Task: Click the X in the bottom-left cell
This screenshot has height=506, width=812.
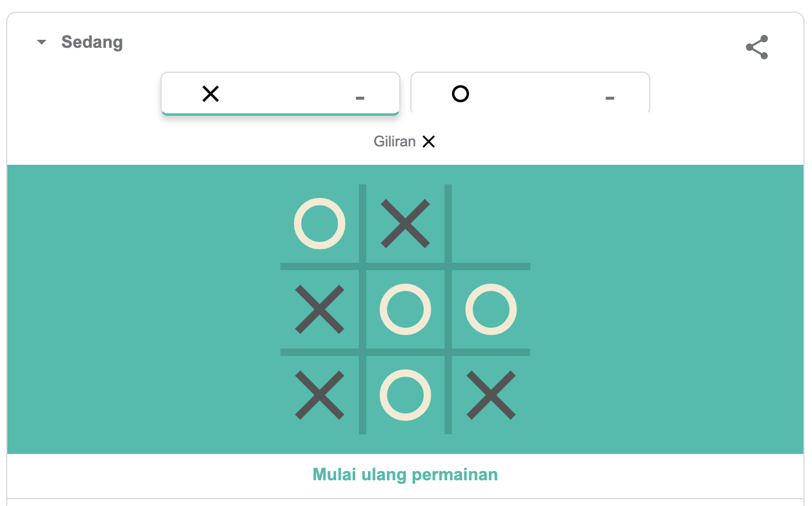Action: [x=320, y=395]
